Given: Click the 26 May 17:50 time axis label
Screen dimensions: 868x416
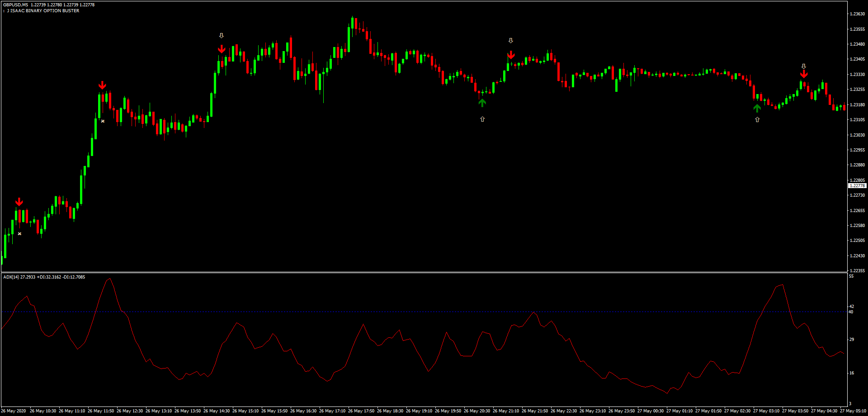Looking at the screenshot, I should coord(361,411).
